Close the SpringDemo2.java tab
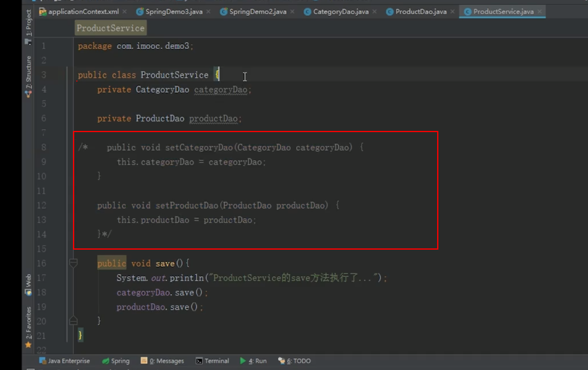The width and height of the screenshot is (588, 370). click(292, 11)
